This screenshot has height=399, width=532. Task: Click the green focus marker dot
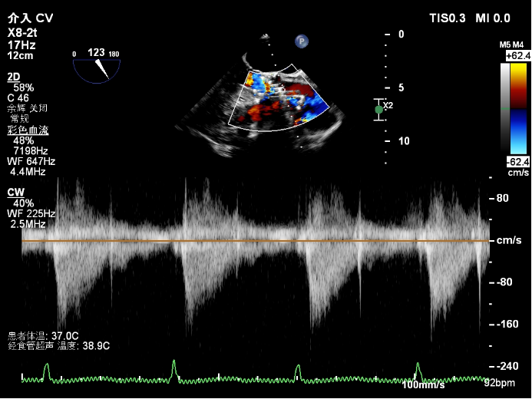click(379, 110)
